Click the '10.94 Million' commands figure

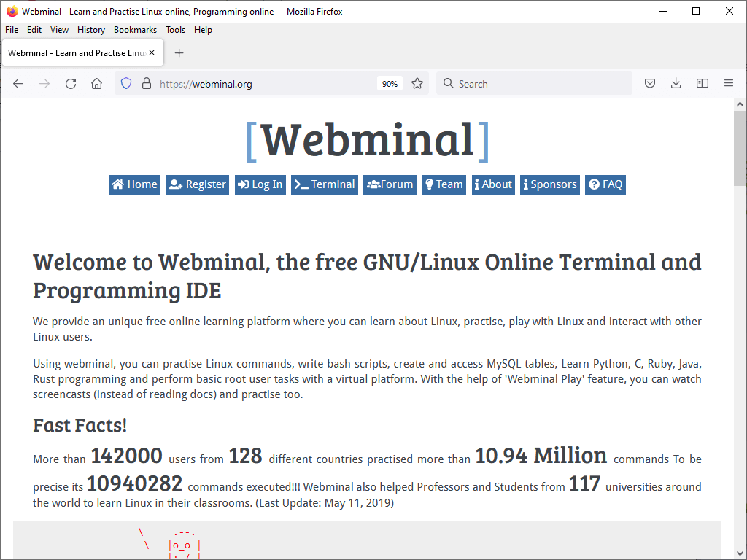coord(541,456)
